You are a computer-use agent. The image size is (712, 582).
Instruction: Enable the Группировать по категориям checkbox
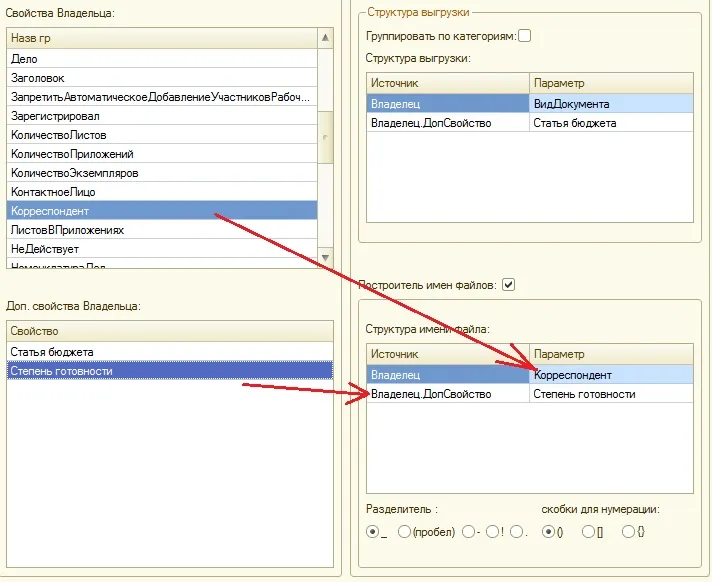click(x=524, y=36)
